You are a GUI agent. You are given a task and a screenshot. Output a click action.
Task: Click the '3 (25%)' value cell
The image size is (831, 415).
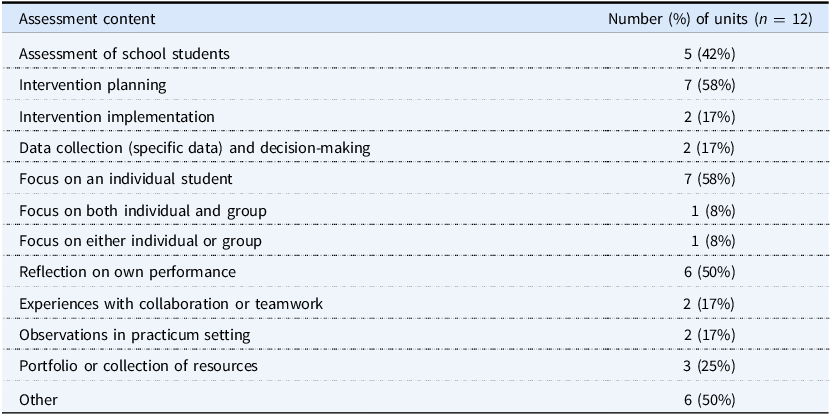pyautogui.click(x=709, y=366)
